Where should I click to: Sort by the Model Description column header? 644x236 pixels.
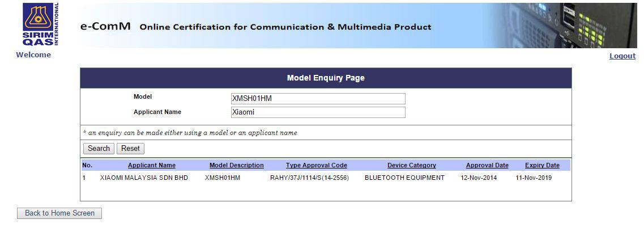pyautogui.click(x=236, y=166)
